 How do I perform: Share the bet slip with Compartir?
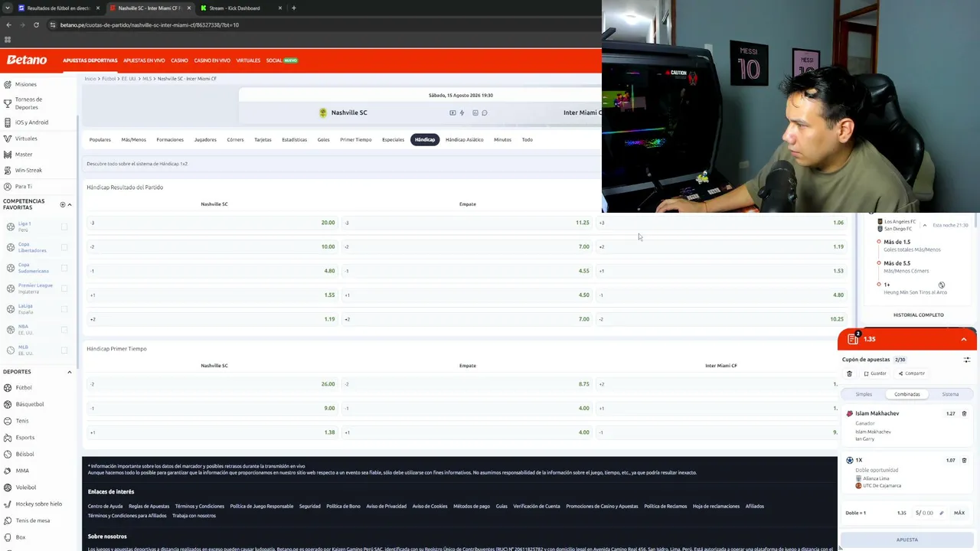[x=912, y=373]
